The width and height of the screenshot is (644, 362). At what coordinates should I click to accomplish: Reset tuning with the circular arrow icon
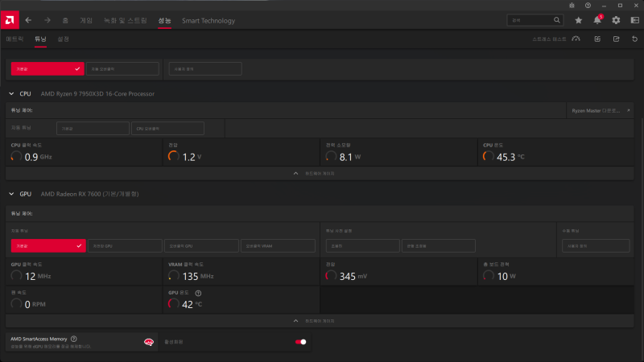[634, 39]
